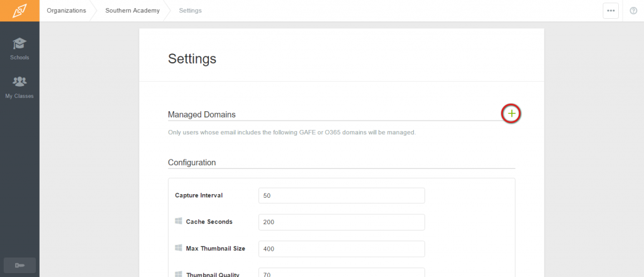Focus the Thumbnail Quality field

(341, 273)
